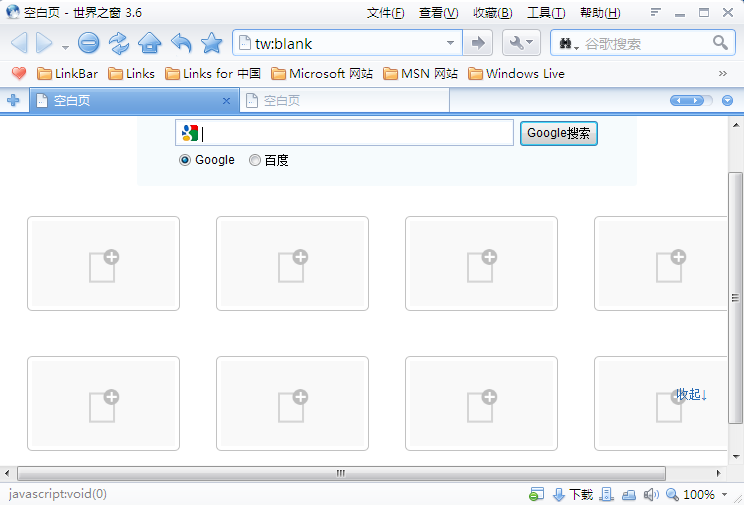Open a new tab with the plus icon
Viewport: 744px width, 505px height.
tap(13, 100)
